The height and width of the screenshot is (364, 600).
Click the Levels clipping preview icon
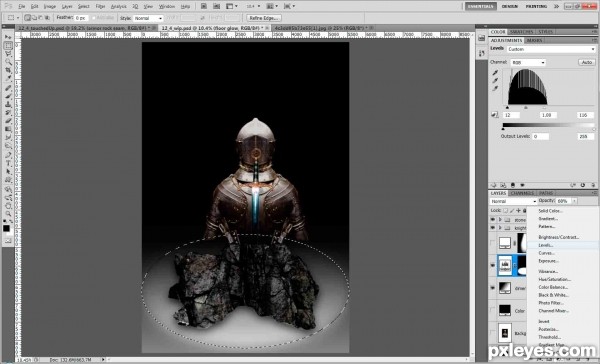pos(494,114)
